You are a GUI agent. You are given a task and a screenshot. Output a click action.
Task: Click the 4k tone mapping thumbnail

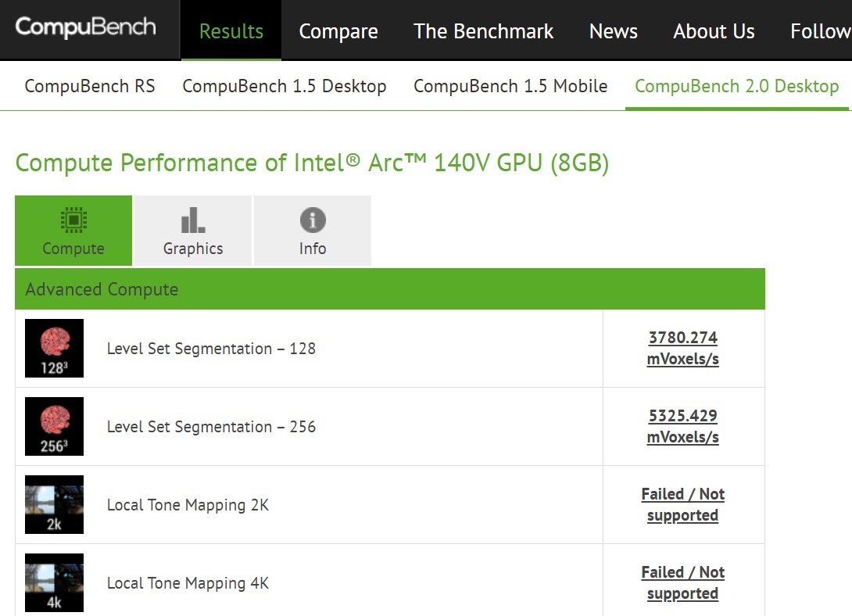click(55, 583)
